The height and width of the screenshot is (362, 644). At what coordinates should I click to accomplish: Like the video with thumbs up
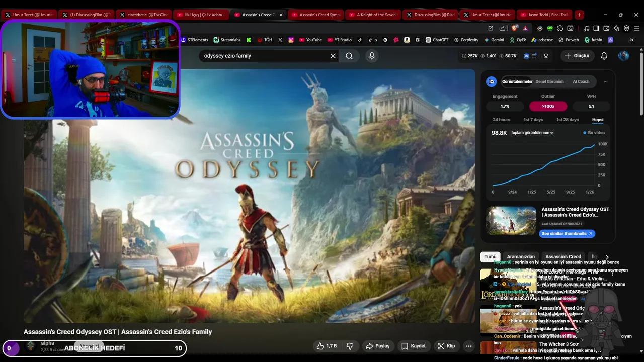(327, 346)
